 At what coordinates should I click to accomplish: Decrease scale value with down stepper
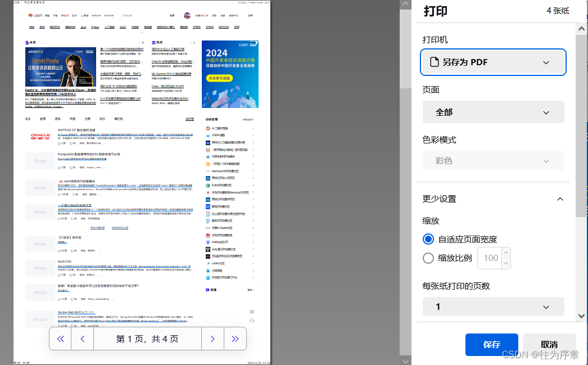tap(506, 263)
